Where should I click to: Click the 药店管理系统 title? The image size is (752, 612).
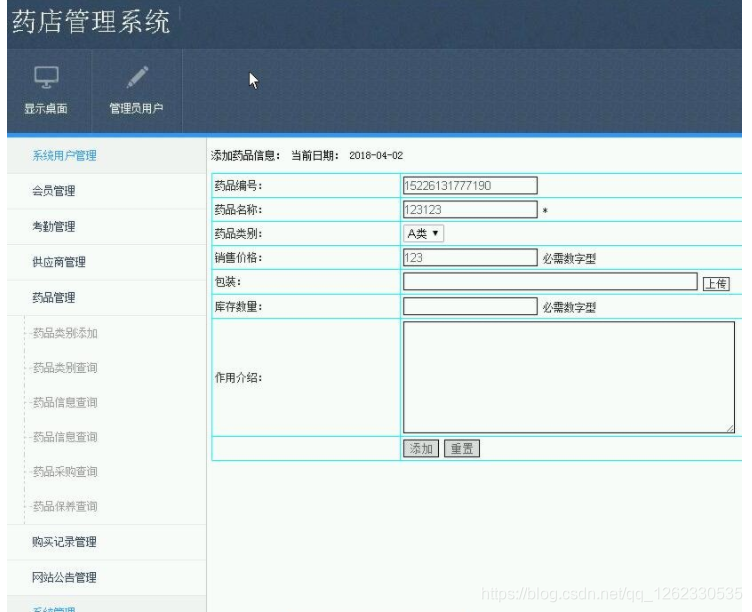click(91, 22)
